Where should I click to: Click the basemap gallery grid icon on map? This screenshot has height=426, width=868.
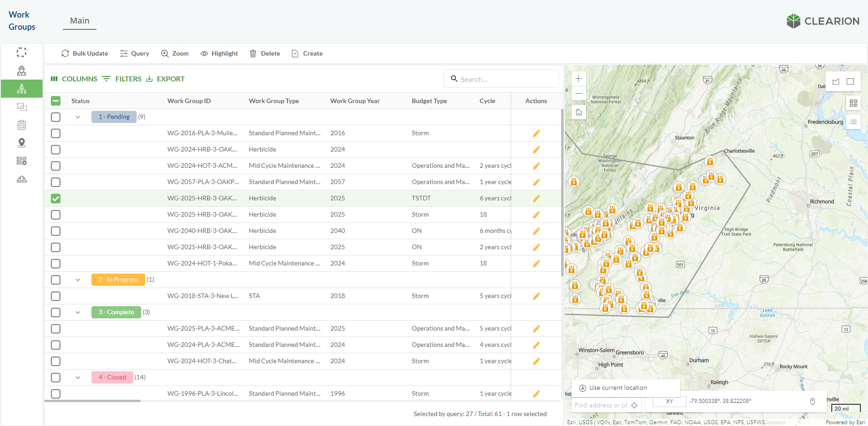click(x=853, y=104)
